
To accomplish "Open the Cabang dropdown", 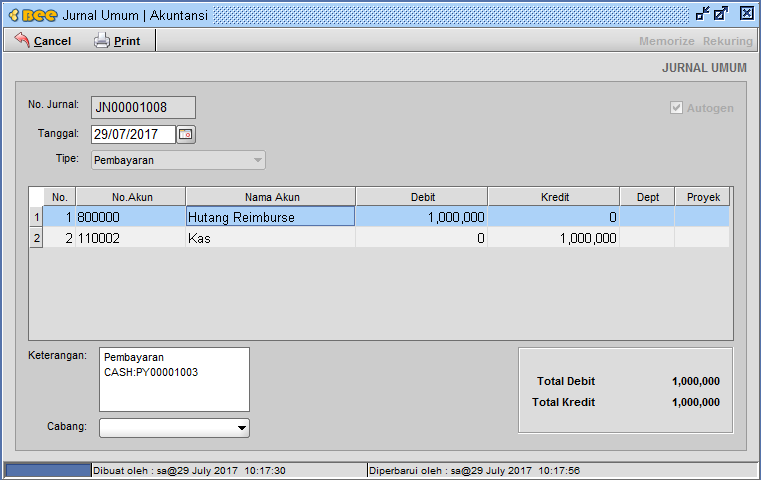I will [174, 428].
